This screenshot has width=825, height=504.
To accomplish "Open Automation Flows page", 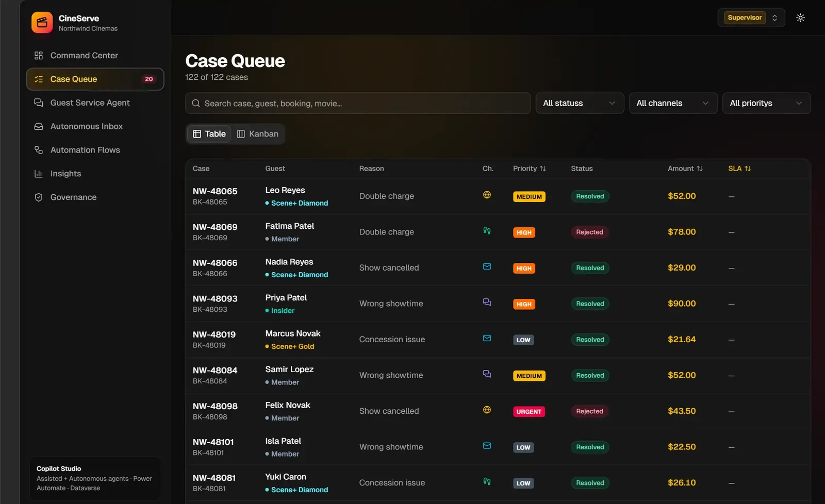I will tap(95, 150).
